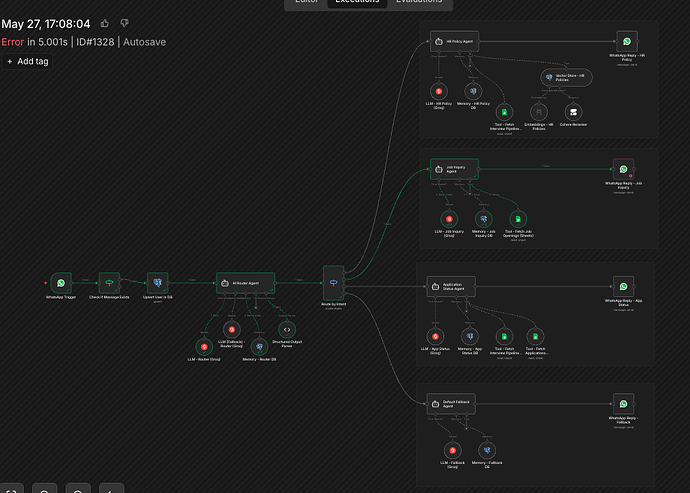Select the Upsert User in DB node
The height and width of the screenshot is (493, 690).
pyautogui.click(x=158, y=283)
